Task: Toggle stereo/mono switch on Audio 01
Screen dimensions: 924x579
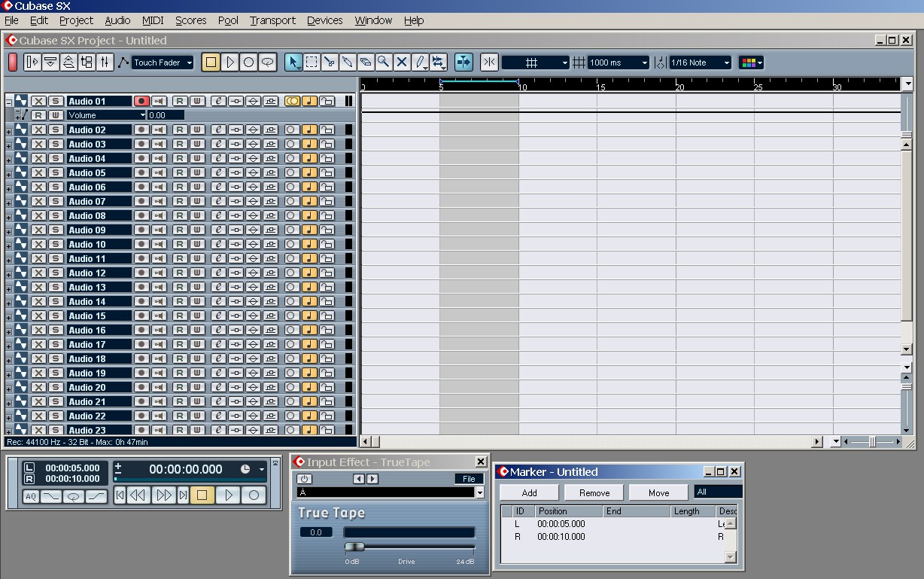Action: click(x=292, y=101)
